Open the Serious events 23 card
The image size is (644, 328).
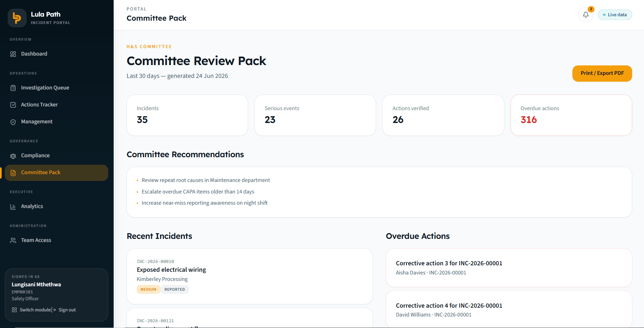[x=315, y=115]
